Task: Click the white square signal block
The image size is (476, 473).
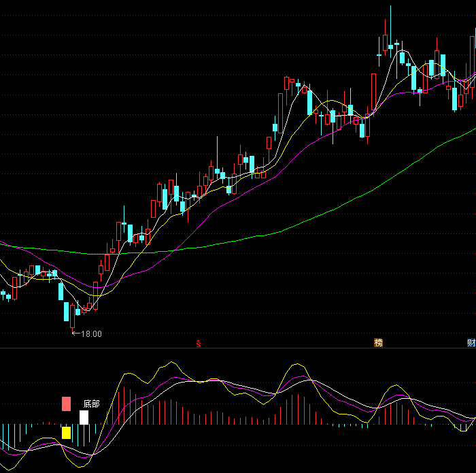Action: (x=84, y=417)
